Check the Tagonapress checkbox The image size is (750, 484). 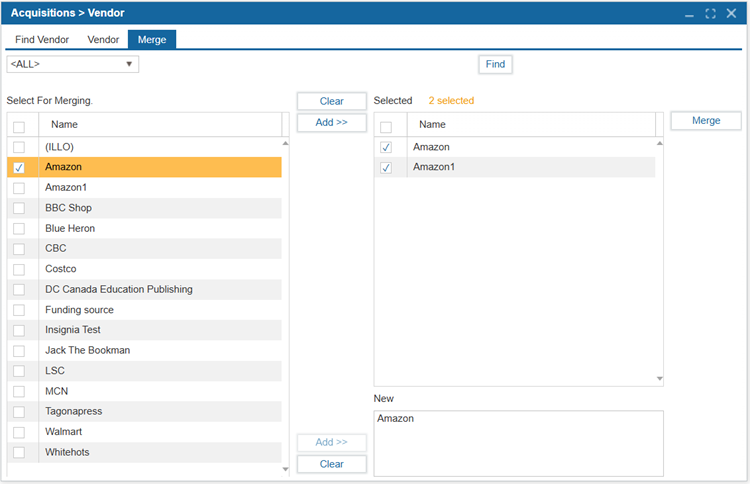(x=19, y=412)
